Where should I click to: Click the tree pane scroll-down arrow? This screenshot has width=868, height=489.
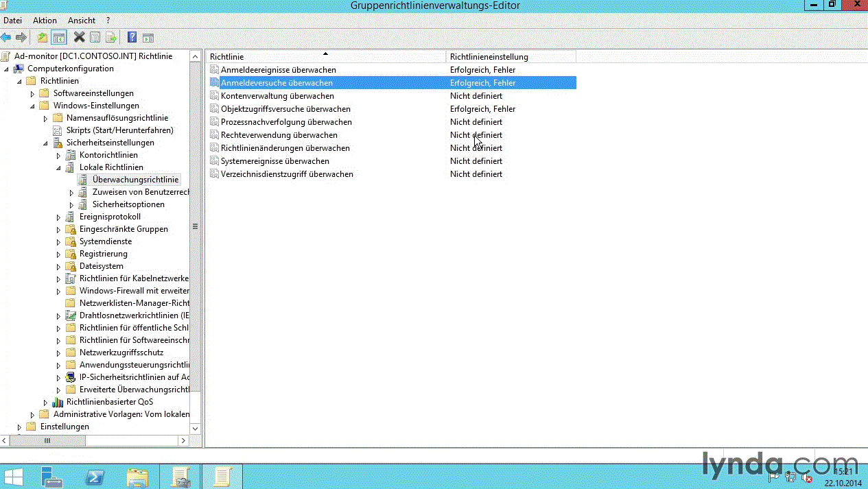pyautogui.click(x=195, y=428)
